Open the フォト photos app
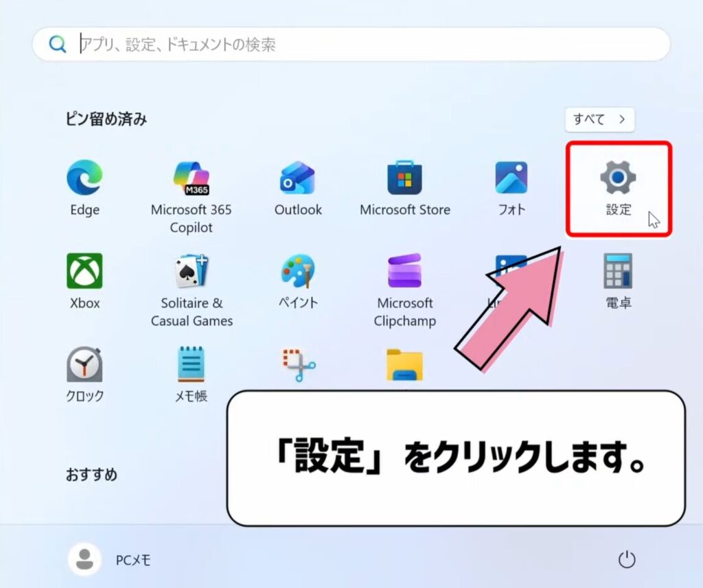 click(510, 180)
